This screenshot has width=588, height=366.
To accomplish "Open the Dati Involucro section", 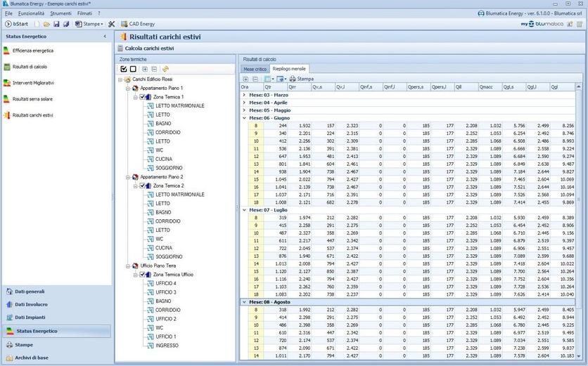I will tap(32, 304).
